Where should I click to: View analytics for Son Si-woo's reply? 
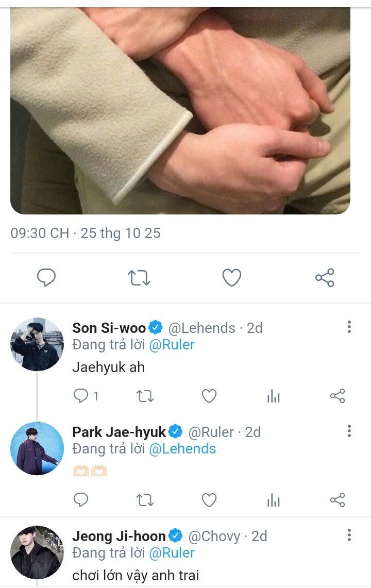point(273,396)
